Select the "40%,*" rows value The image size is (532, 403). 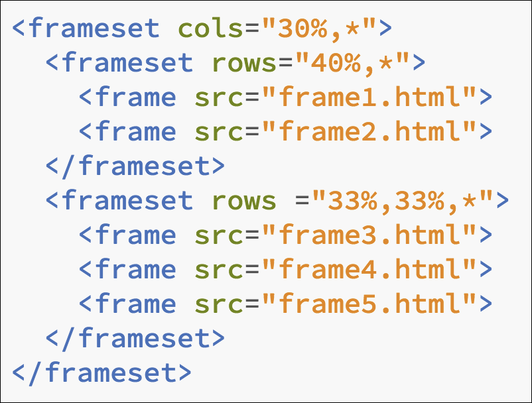352,63
